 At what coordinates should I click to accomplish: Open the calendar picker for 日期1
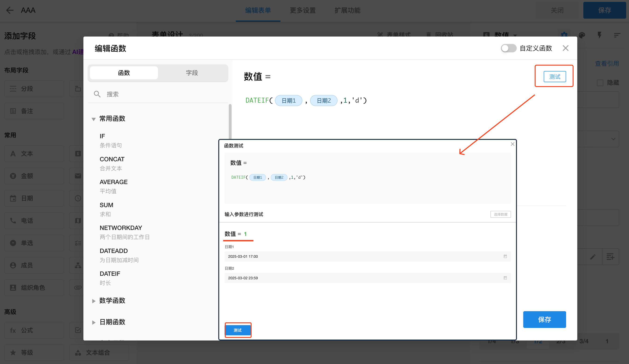click(505, 256)
